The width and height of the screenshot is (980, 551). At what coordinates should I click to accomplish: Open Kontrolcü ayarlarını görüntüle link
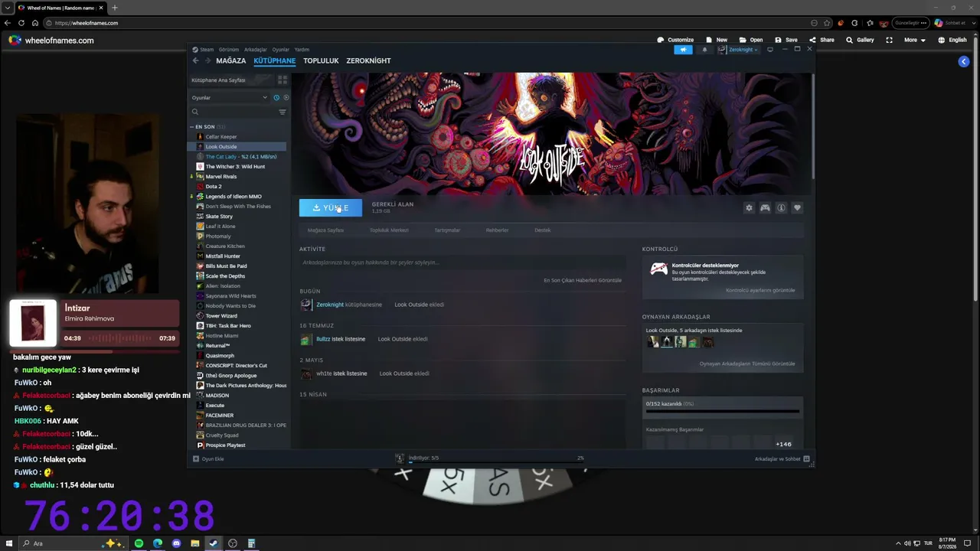coord(760,290)
